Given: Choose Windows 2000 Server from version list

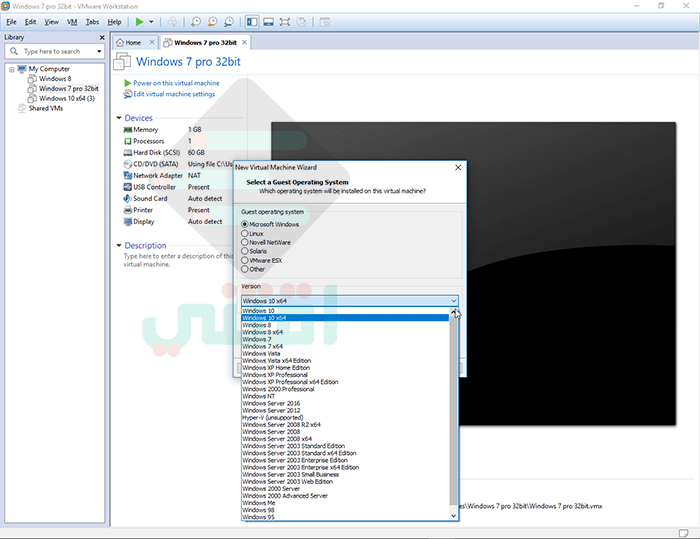Looking at the screenshot, I should pyautogui.click(x=345, y=489).
